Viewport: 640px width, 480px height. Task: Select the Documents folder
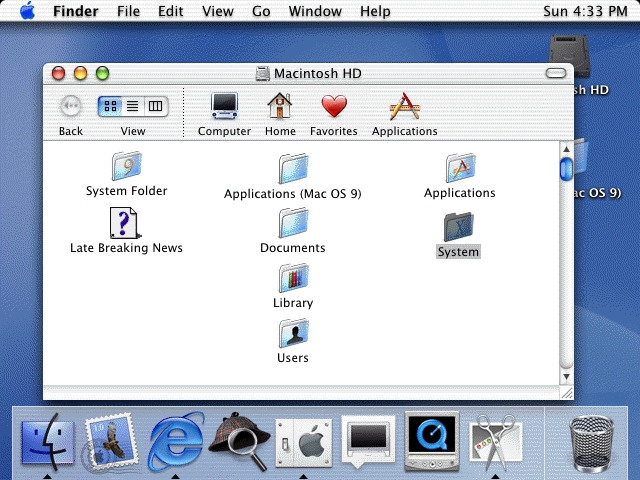point(293,222)
